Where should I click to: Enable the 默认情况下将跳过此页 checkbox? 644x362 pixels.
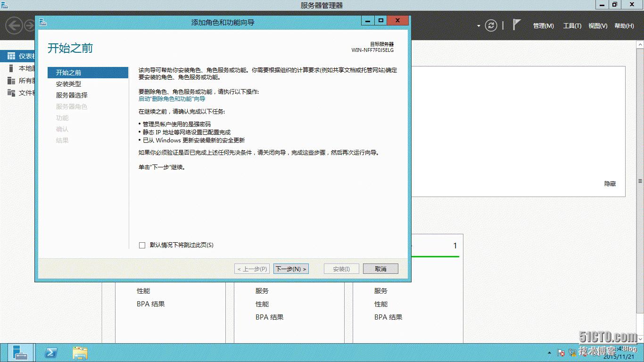142,245
